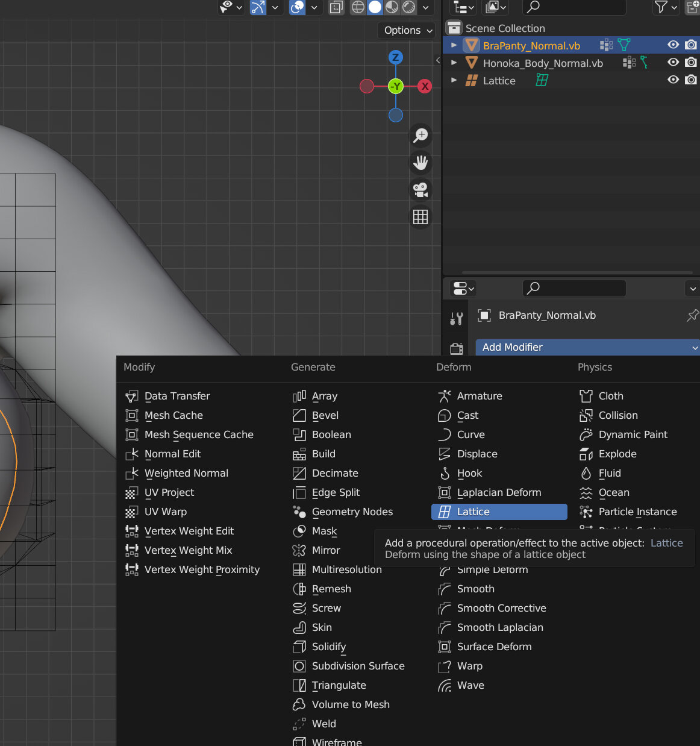The height and width of the screenshot is (746, 700).
Task: Click the pin icon next to BraPanty_Normal.vb
Action: coord(692,316)
